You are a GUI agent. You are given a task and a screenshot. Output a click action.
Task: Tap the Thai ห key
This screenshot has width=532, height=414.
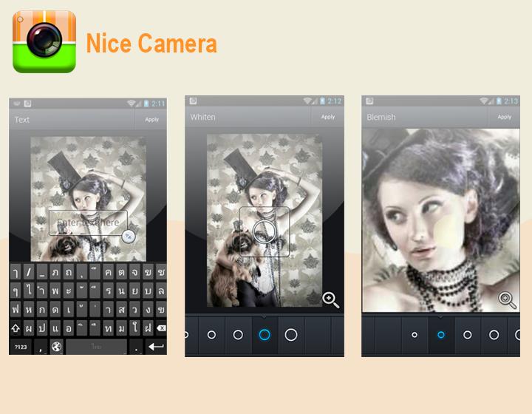coord(29,310)
